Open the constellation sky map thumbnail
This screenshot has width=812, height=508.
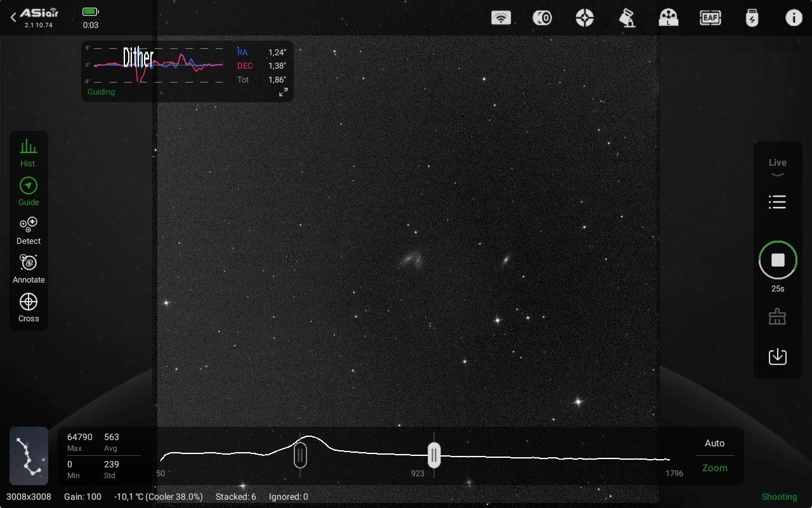(28, 456)
